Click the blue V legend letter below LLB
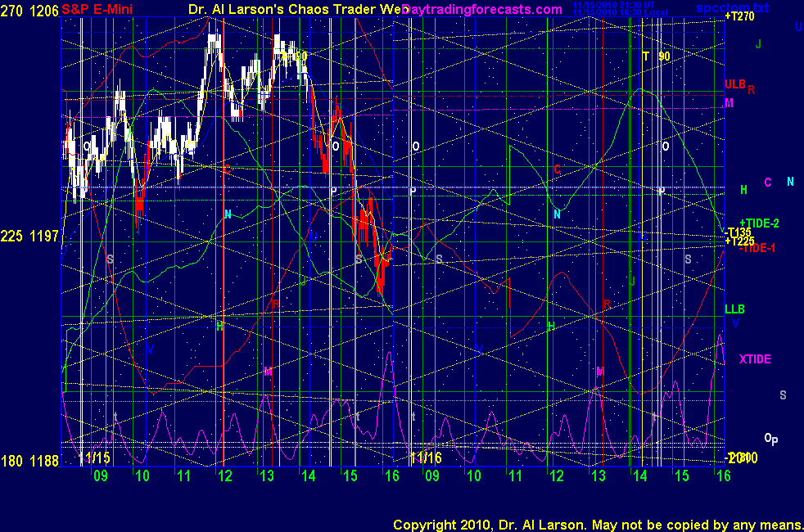Image resolution: width=804 pixels, height=532 pixels. [735, 323]
